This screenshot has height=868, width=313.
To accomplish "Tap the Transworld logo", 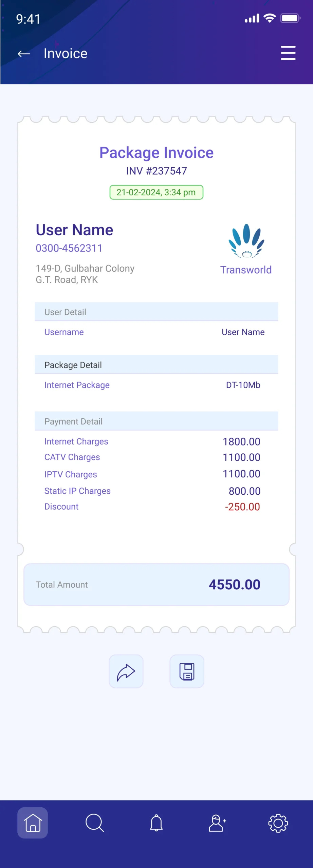I will [246, 249].
